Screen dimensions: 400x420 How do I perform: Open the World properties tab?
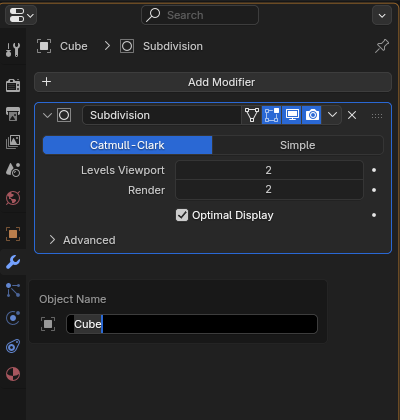(13, 198)
